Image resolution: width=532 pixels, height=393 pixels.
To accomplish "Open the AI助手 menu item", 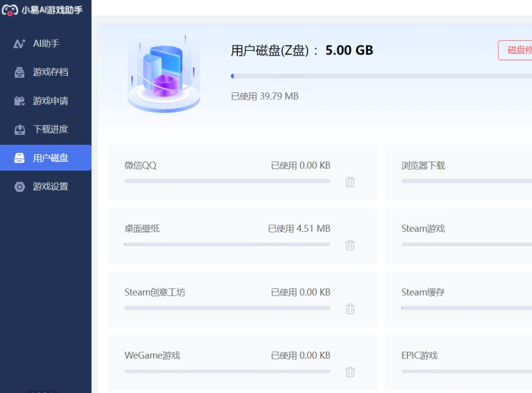I will coord(46,44).
